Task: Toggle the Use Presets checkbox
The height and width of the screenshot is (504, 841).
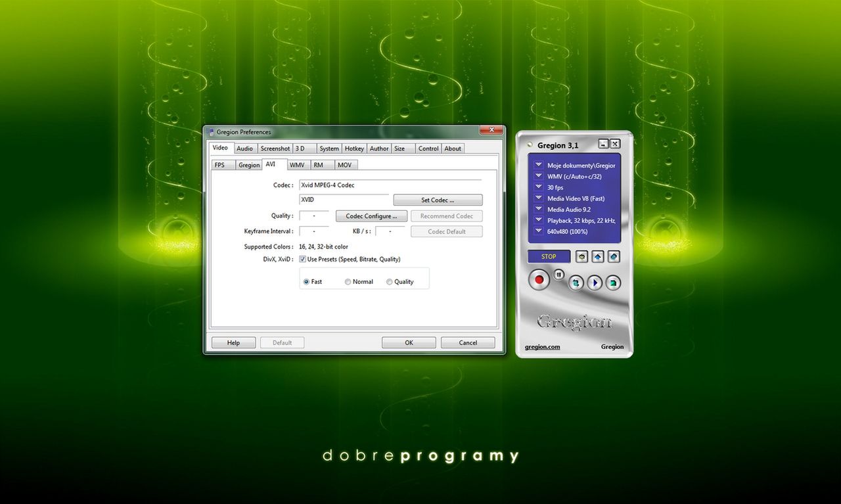Action: [x=302, y=259]
